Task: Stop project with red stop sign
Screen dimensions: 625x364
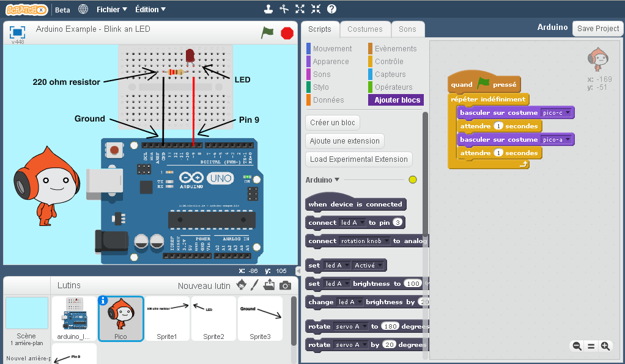Action: pyautogui.click(x=287, y=33)
